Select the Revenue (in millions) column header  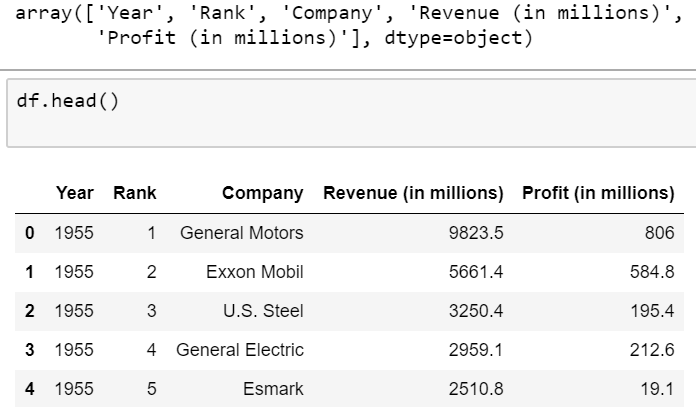point(413,193)
